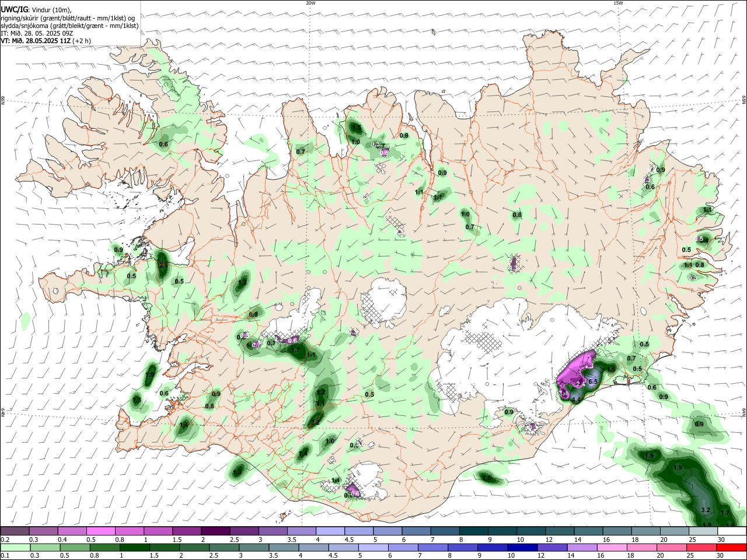Click the bright red 30 swatch in bottom legend row
747x560 pixels.
(x=732, y=548)
